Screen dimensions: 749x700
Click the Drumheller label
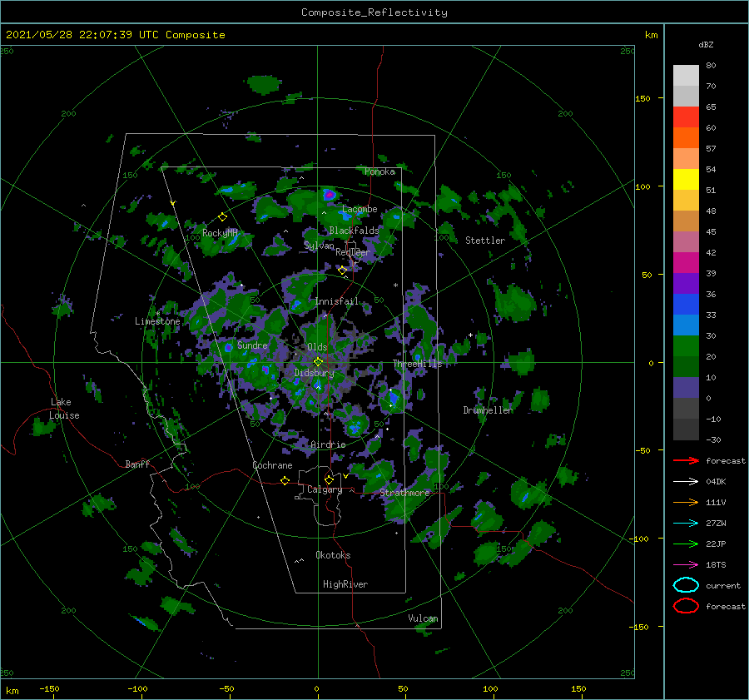pyautogui.click(x=488, y=410)
